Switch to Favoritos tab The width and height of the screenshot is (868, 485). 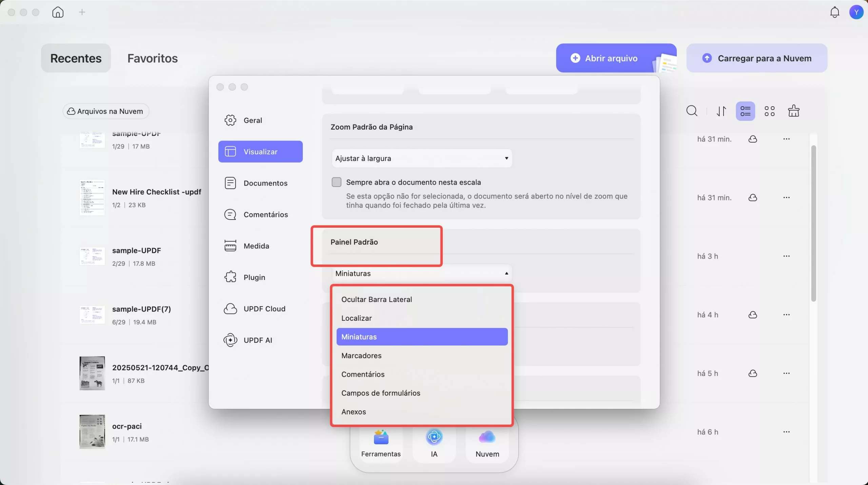153,58
